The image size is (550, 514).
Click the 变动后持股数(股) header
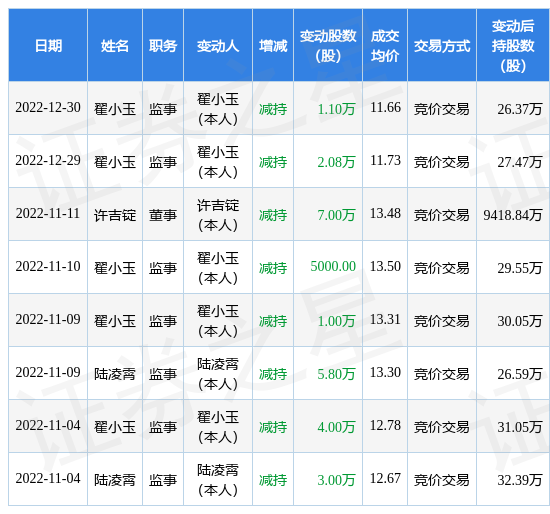(x=513, y=46)
